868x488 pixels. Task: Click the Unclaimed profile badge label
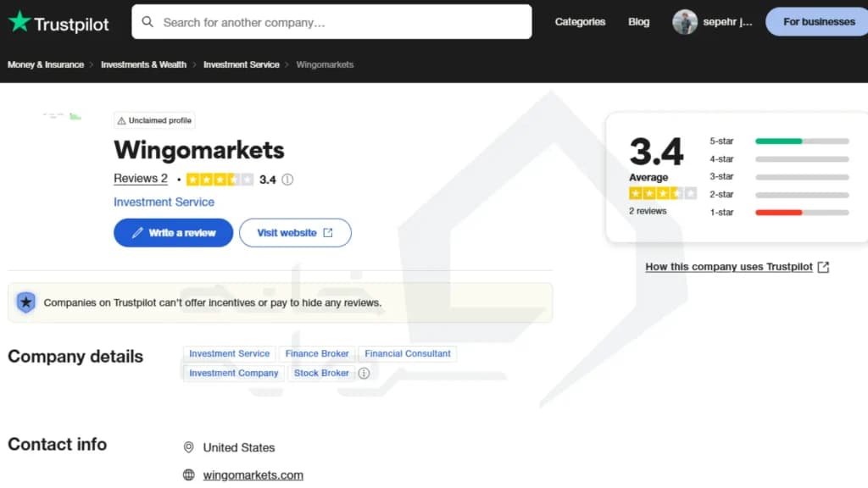coord(160,120)
